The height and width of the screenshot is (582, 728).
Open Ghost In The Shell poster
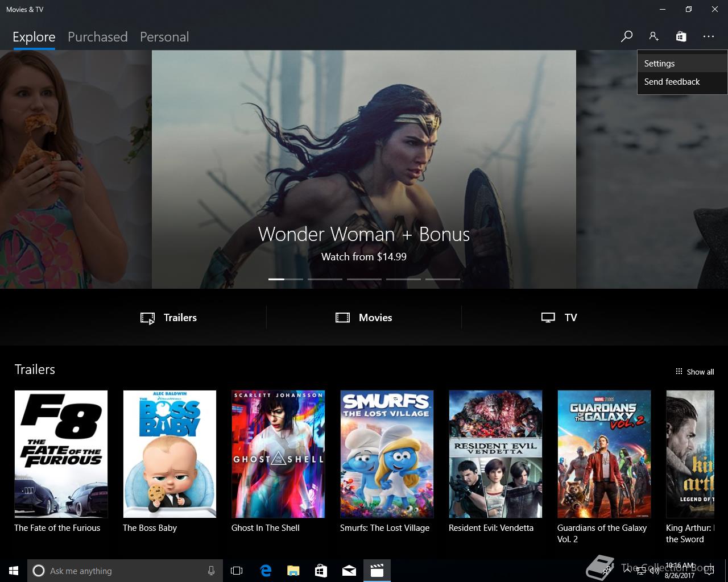tap(278, 454)
